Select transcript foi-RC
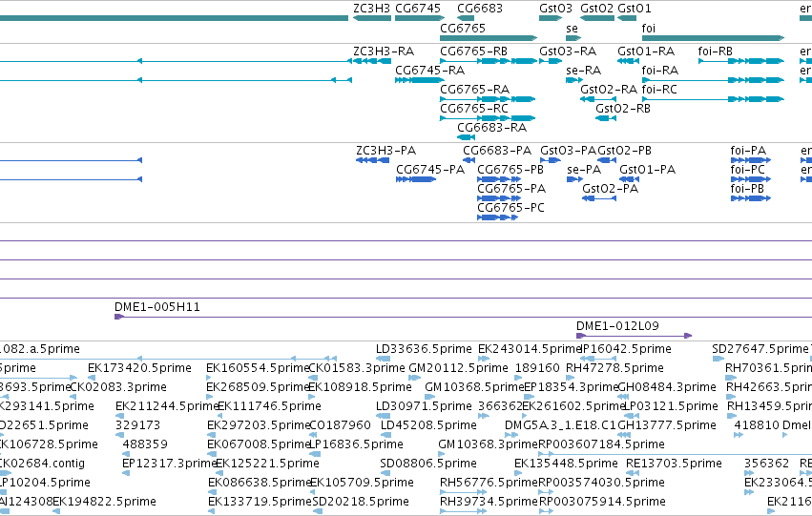The height and width of the screenshot is (516, 812). (713, 99)
